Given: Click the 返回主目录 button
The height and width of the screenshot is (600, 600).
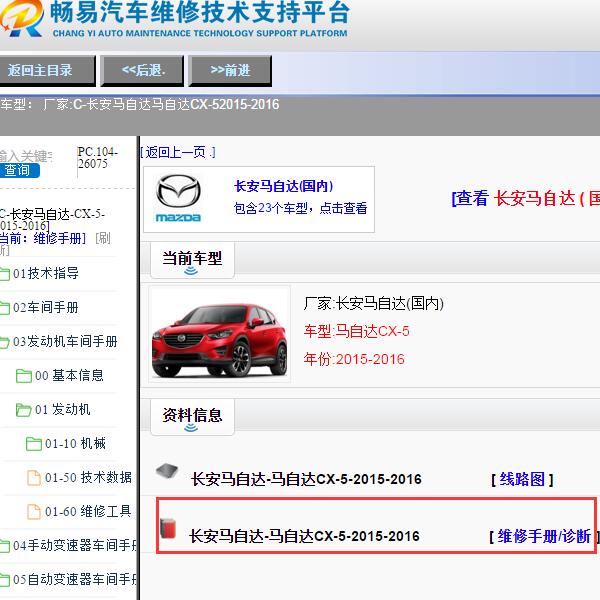Looking at the screenshot, I should click(47, 71).
